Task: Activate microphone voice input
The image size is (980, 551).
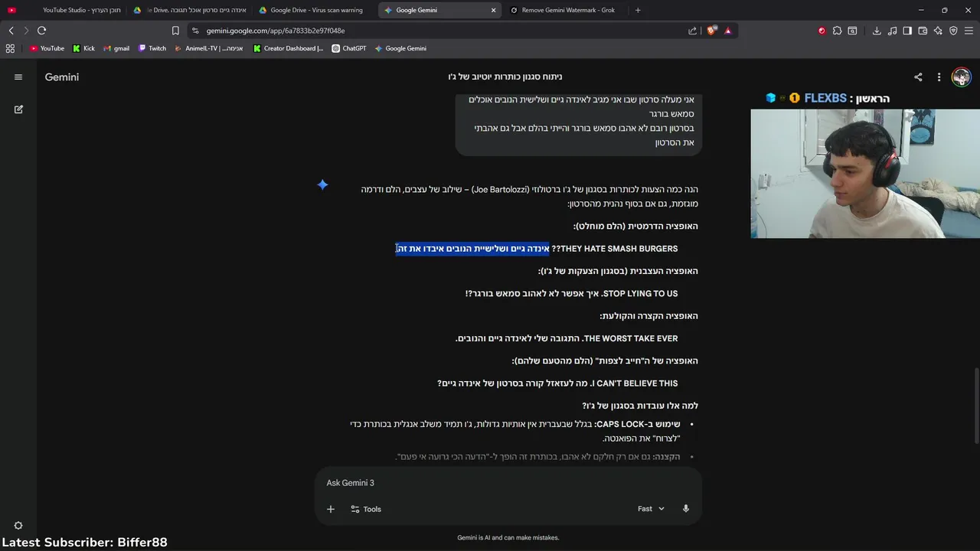Action: [685, 509]
